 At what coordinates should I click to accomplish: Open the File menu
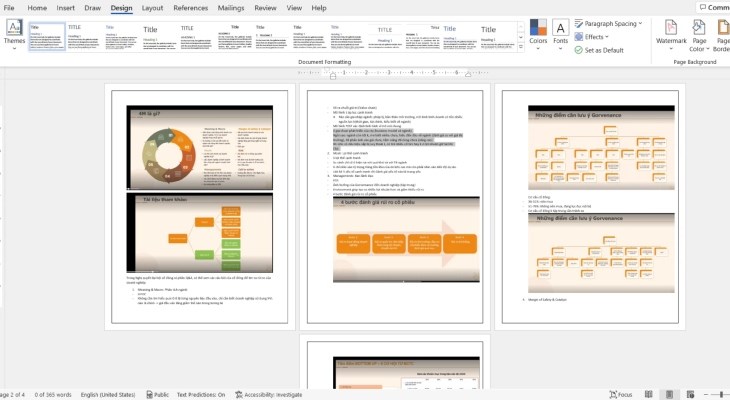pos(9,8)
